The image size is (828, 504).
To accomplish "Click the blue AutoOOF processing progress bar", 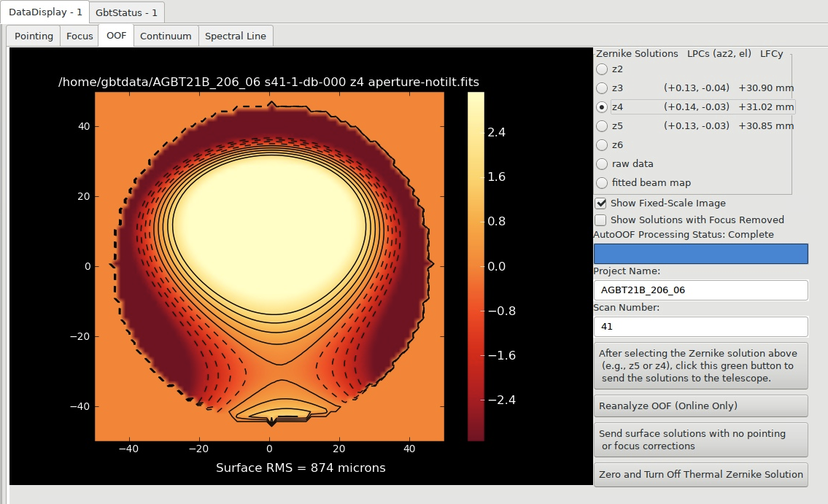I will (x=701, y=254).
